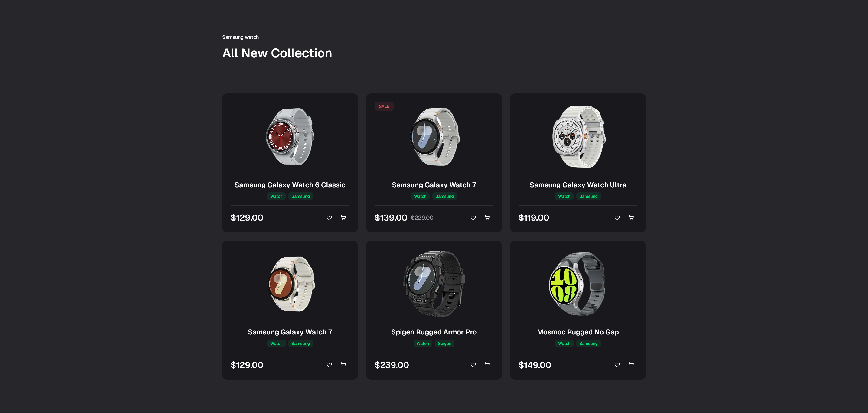Open the Samsung Galaxy Watch 6 Classic product
868x413 pixels.
pos(290,185)
